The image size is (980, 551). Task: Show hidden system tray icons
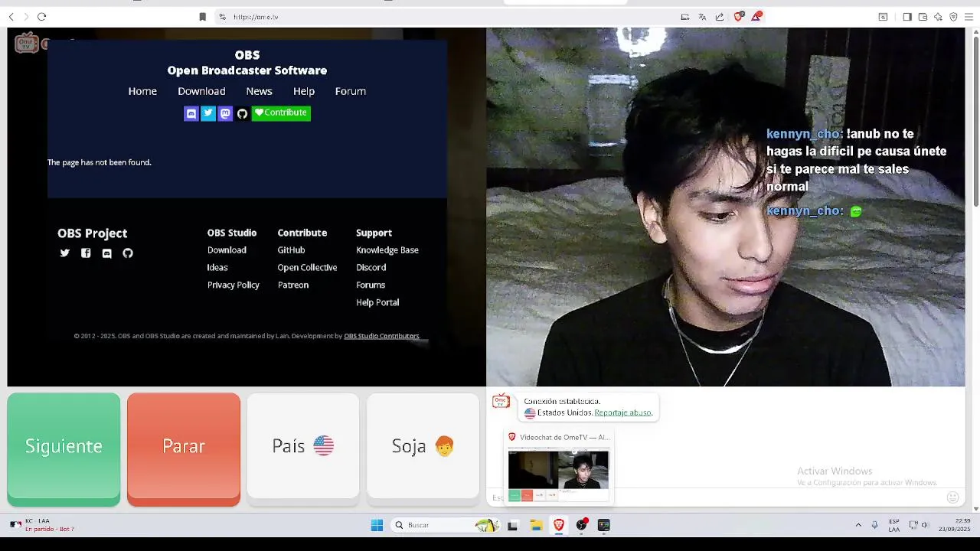858,525
